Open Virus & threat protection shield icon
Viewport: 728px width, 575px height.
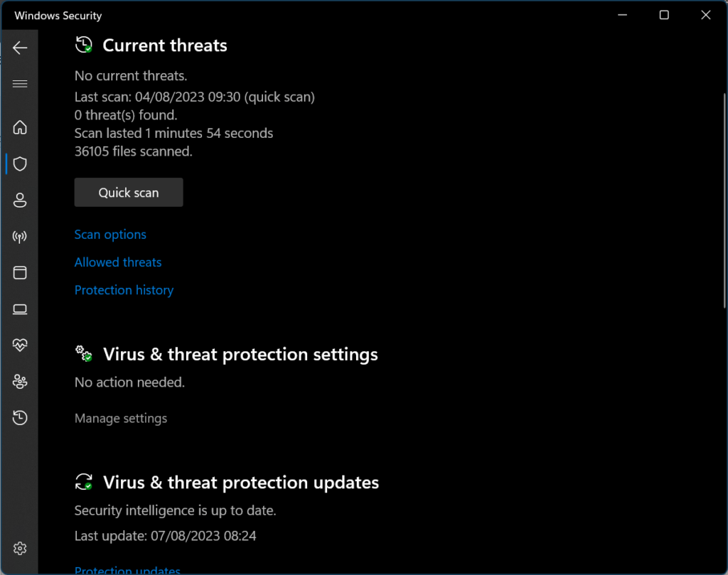[19, 163]
